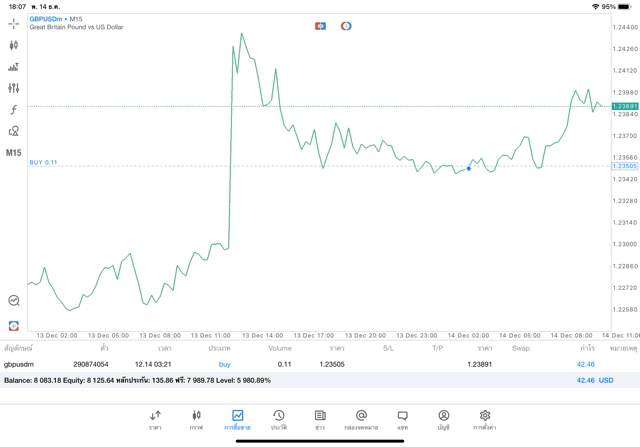Change chart type with the candlestick icon
Image resolution: width=640 pixels, height=447 pixels.
point(13,45)
